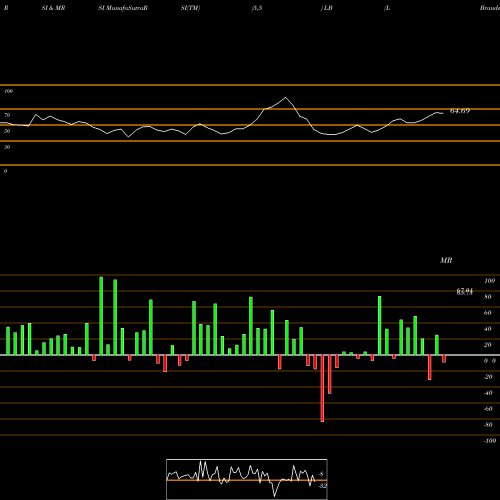Select the tallest green MR histogram bar
Viewport: 500px width, 500px height.
pos(101,316)
